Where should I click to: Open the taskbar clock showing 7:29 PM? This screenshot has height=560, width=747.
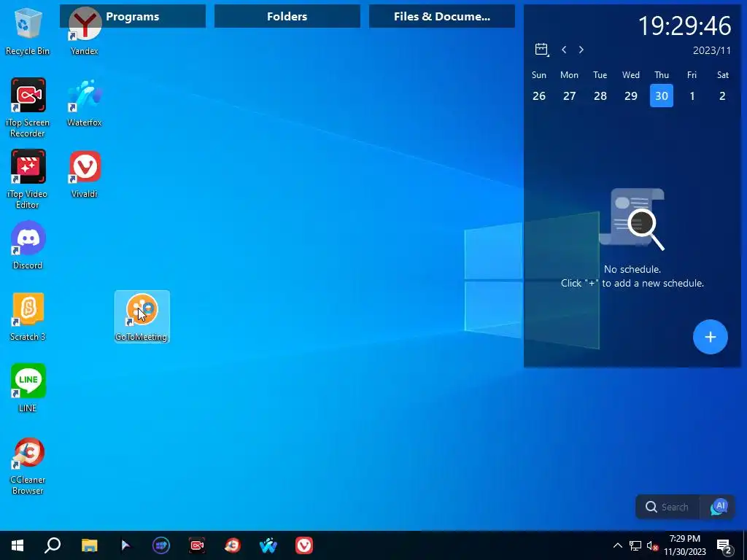pyautogui.click(x=684, y=545)
